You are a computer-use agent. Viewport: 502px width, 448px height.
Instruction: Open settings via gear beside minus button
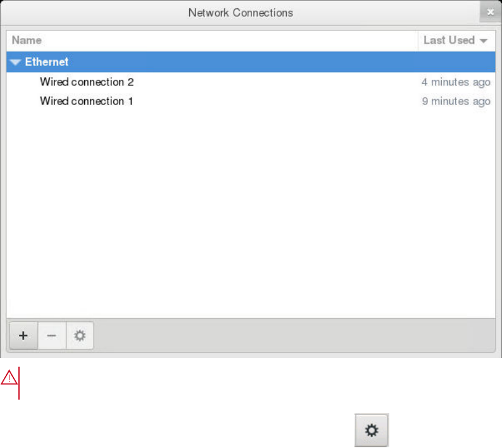[x=80, y=335]
